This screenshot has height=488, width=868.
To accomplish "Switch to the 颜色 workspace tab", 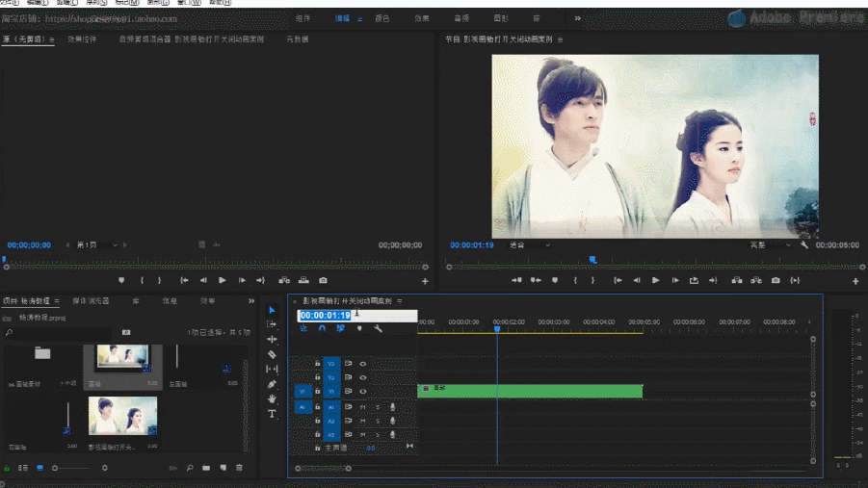I will (382, 18).
